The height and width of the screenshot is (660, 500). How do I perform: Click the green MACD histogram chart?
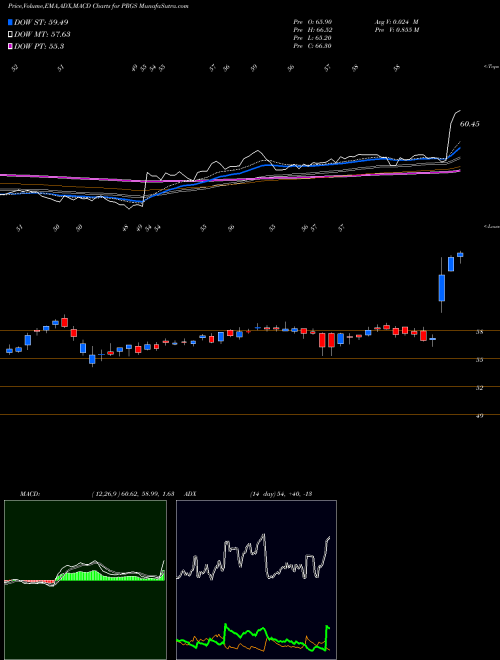click(x=85, y=580)
